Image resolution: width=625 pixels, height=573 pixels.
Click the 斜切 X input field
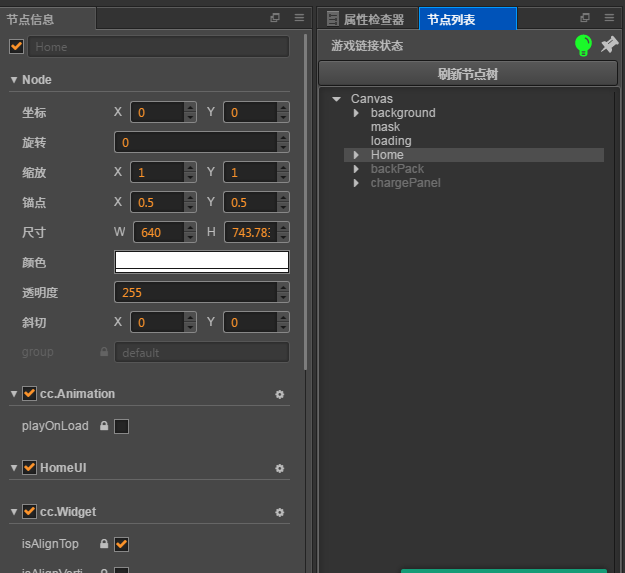(x=157, y=322)
